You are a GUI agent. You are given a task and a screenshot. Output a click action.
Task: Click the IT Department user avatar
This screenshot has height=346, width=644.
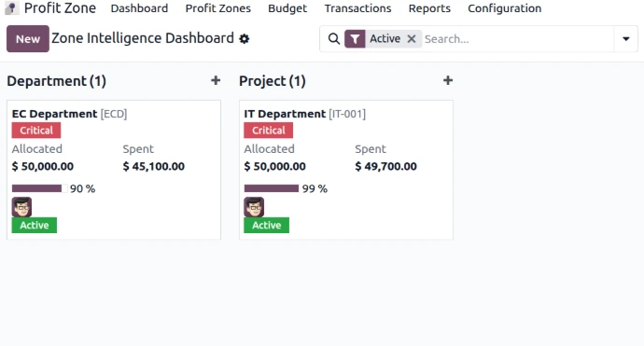tap(254, 207)
